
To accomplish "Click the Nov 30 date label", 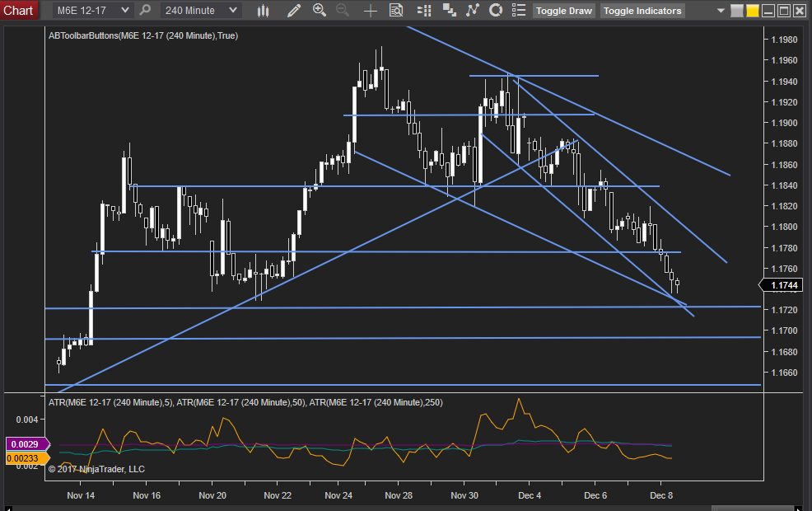I will (x=464, y=495).
